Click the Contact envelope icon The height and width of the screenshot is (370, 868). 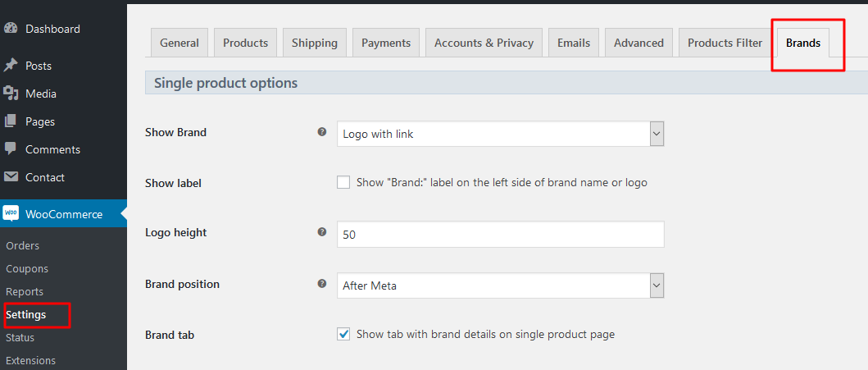coord(11,177)
